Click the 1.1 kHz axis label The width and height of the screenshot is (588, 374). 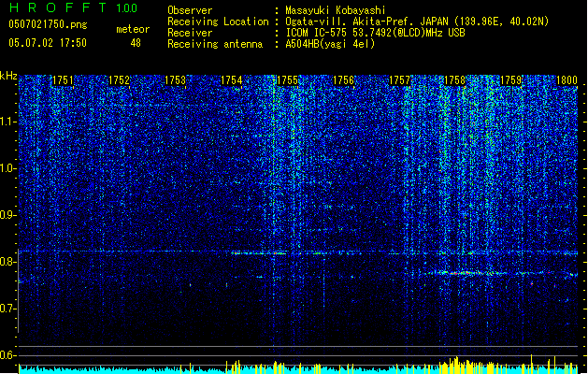pyautogui.click(x=7, y=122)
